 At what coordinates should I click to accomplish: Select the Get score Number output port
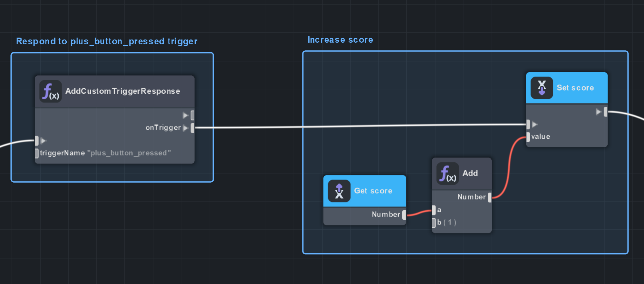click(x=404, y=215)
